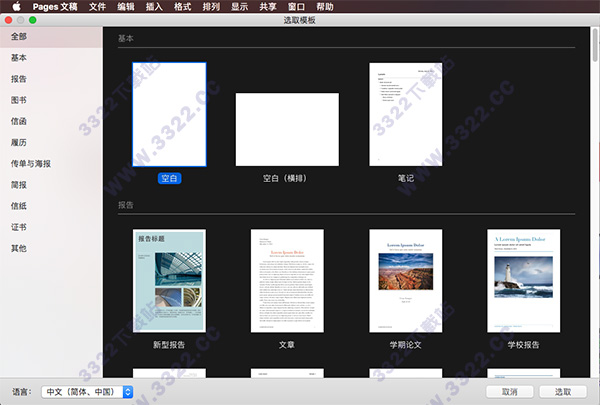Select 图书 category in sidebar
The height and width of the screenshot is (405, 600).
51,100
